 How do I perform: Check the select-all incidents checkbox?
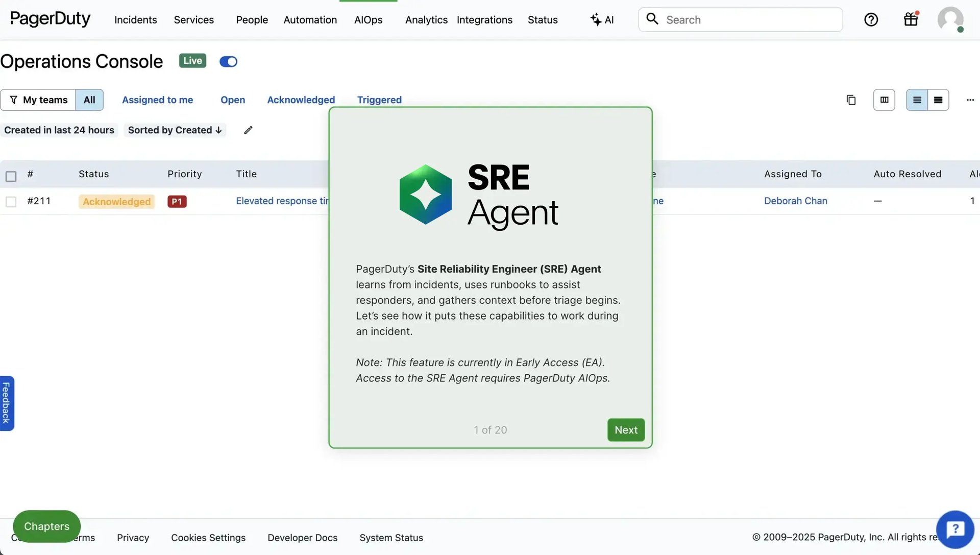11,176
